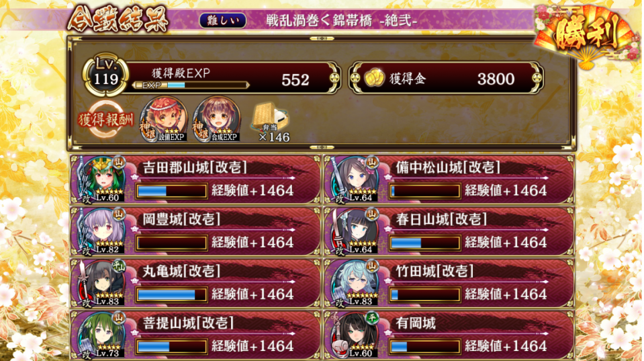Select the 弁当 ×146 reward item

(271, 122)
